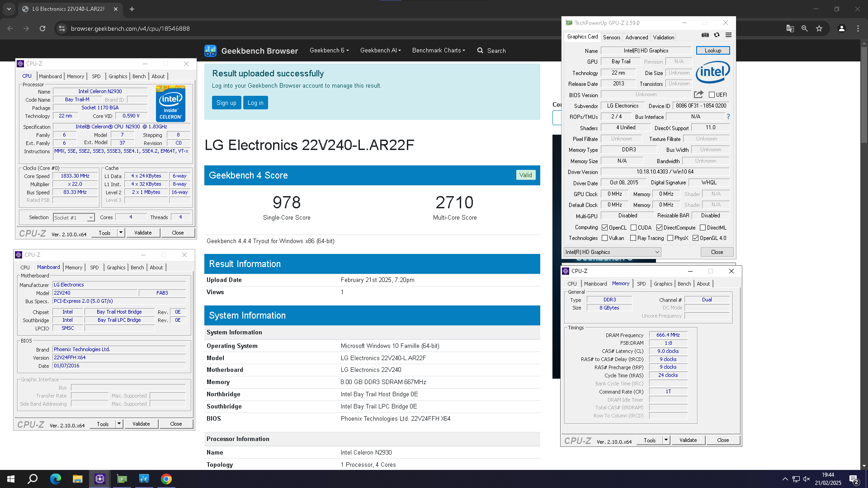Viewport: 868px width, 488px height.
Task: Click the Search link in Geekbench navbar
Action: (x=491, y=51)
